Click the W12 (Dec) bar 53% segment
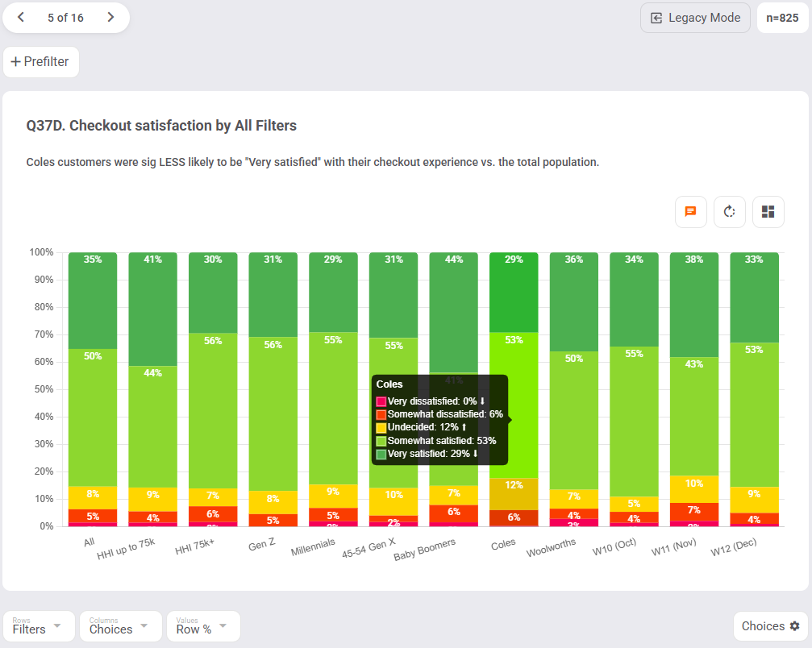 (754, 414)
